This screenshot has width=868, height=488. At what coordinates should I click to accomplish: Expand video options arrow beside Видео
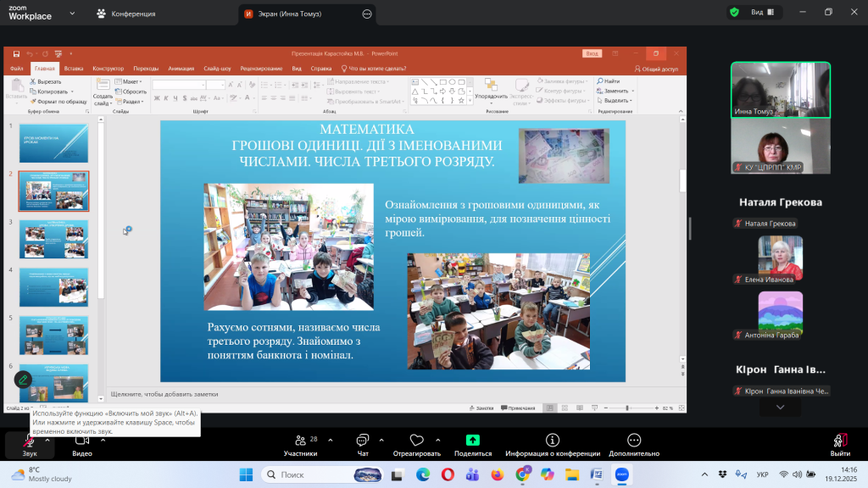coord(103,440)
